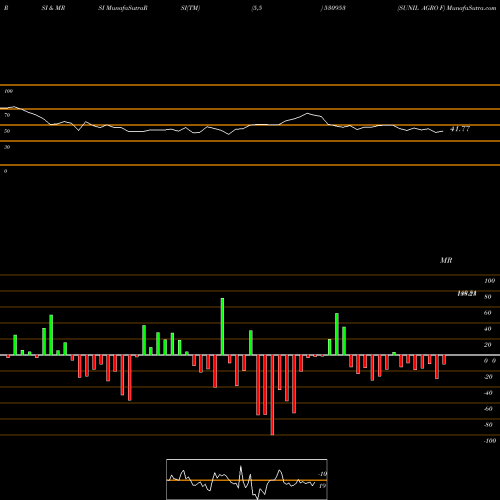Viewport: 500px width, 500px height.
Task: Click the bold MR value label next to 80
Action: (x=467, y=294)
